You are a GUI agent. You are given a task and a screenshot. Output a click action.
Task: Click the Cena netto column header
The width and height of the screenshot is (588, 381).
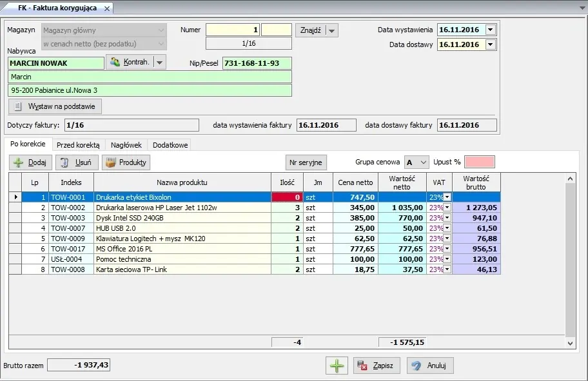tap(355, 182)
